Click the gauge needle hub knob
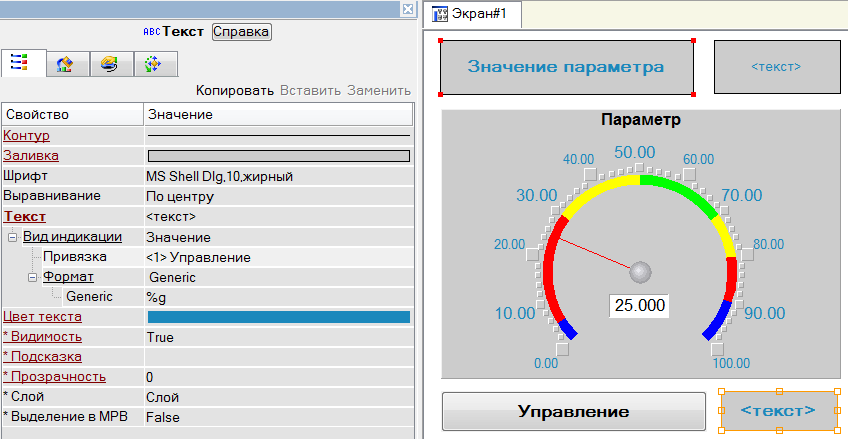Screen dimensions: 848x439 (x=640, y=271)
